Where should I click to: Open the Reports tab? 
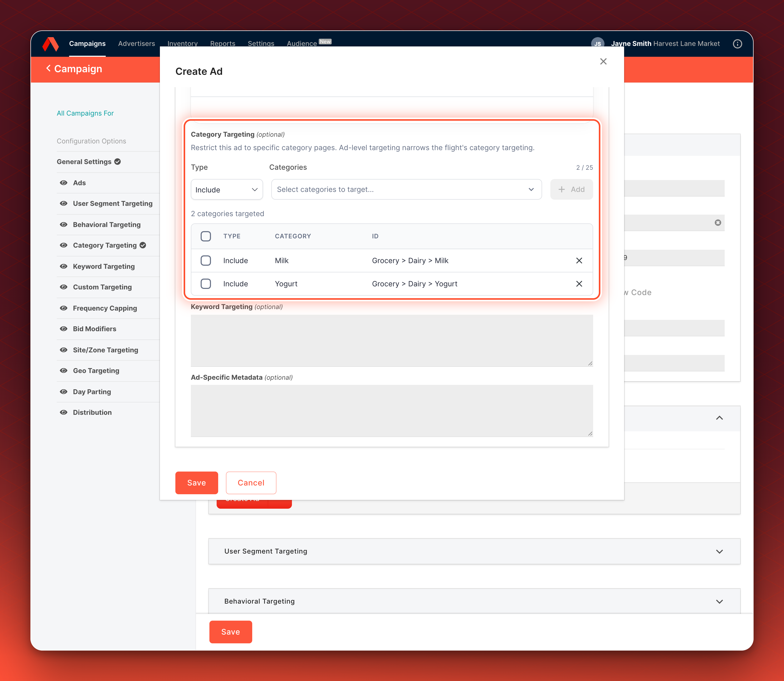click(x=223, y=44)
